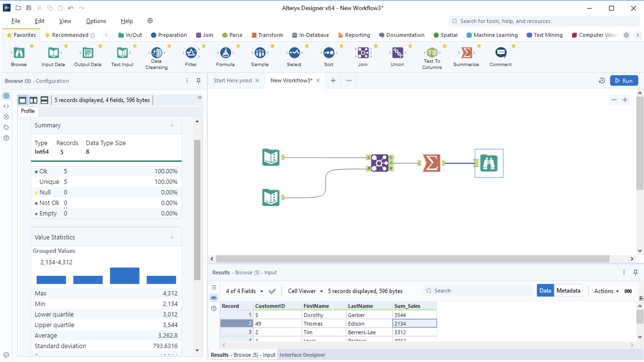Collapse the Summary section

pos(172,125)
